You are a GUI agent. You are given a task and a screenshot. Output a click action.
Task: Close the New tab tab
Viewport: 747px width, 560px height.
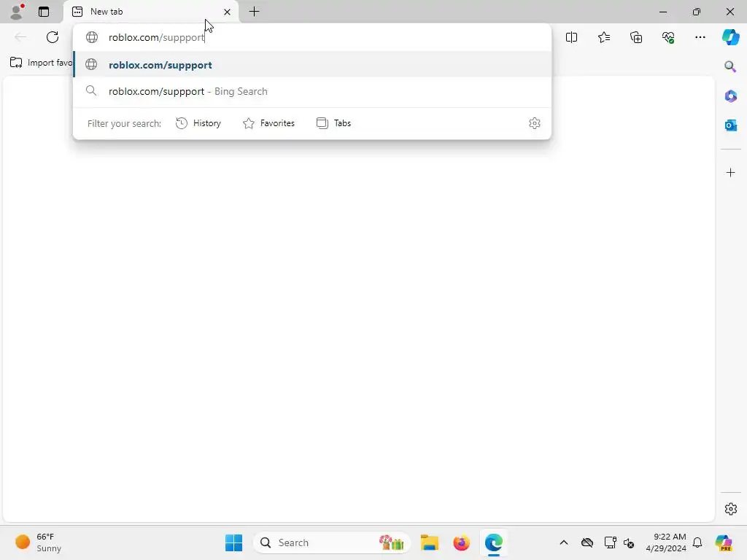[x=228, y=12]
